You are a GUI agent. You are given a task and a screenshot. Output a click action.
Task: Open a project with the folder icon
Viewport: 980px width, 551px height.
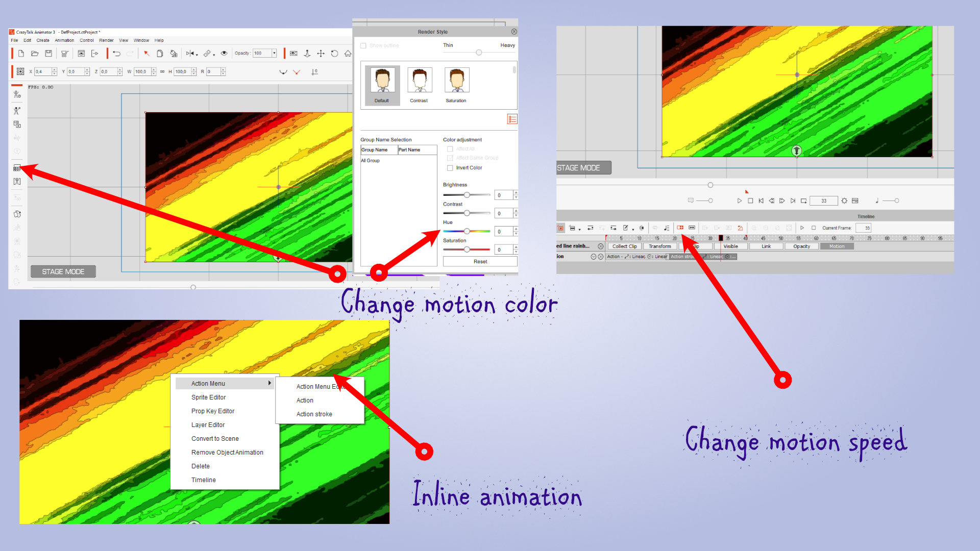pos(35,53)
